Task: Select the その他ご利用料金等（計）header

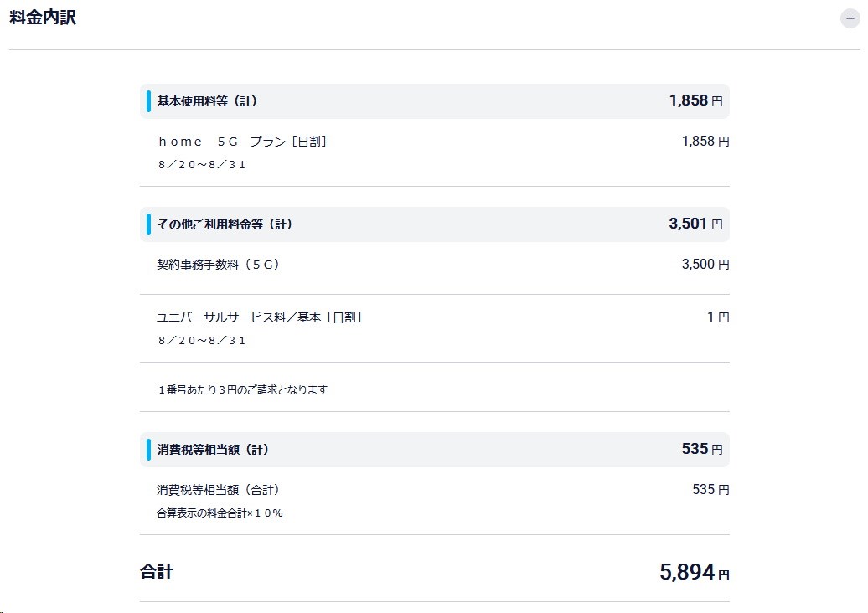Action: (222, 223)
